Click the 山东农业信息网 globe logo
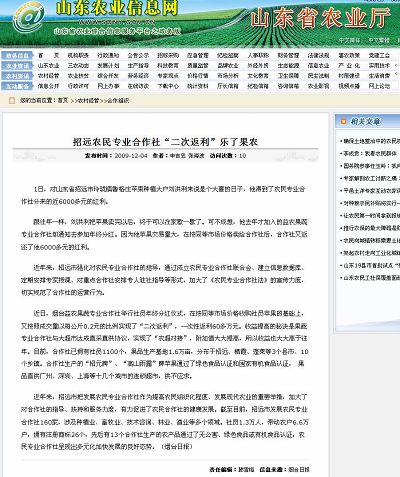The image size is (400, 477). pyautogui.click(x=29, y=17)
